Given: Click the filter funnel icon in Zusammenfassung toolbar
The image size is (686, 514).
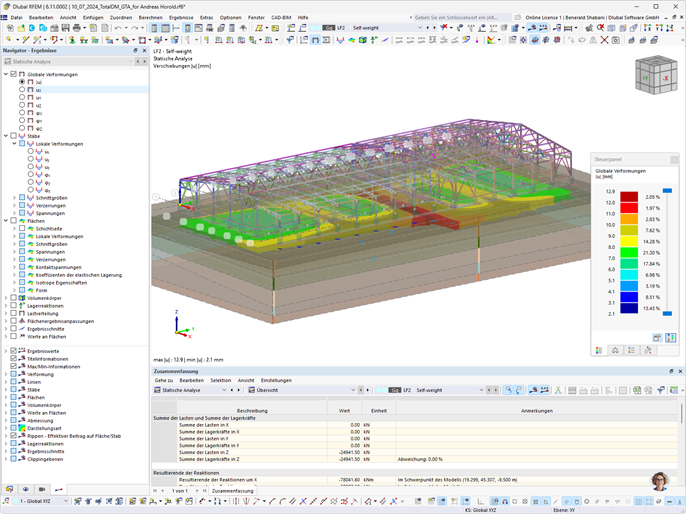Looking at the screenshot, I should coord(661,390).
